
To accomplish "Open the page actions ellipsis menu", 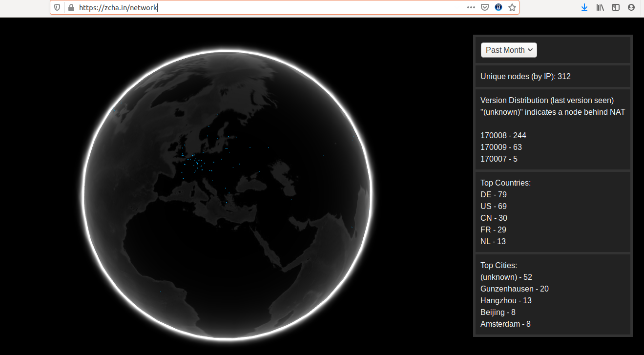I will 471,7.
